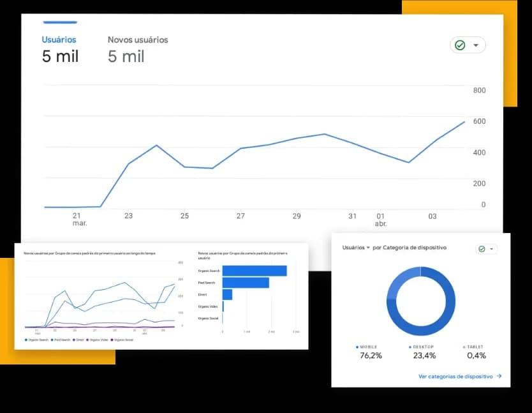Click the Paid Search bar in bar chart
Screen dimensions: 532x413
tap(246, 283)
